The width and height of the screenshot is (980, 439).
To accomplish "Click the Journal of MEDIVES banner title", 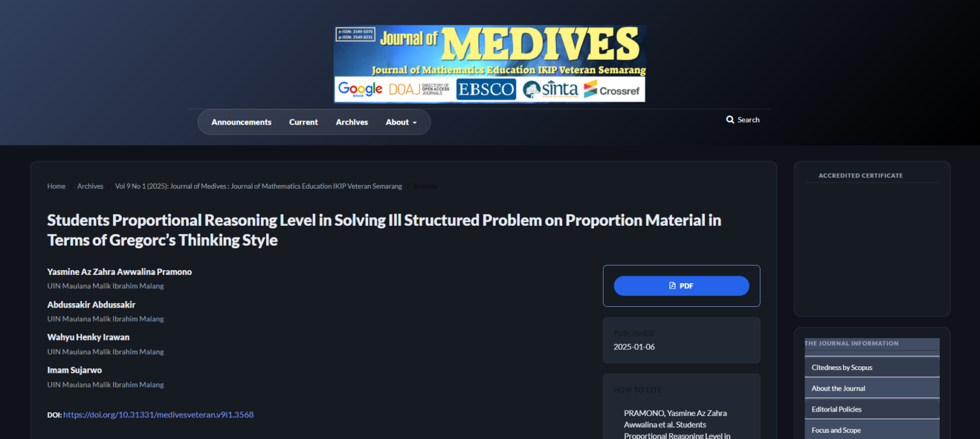I will coord(509,45).
